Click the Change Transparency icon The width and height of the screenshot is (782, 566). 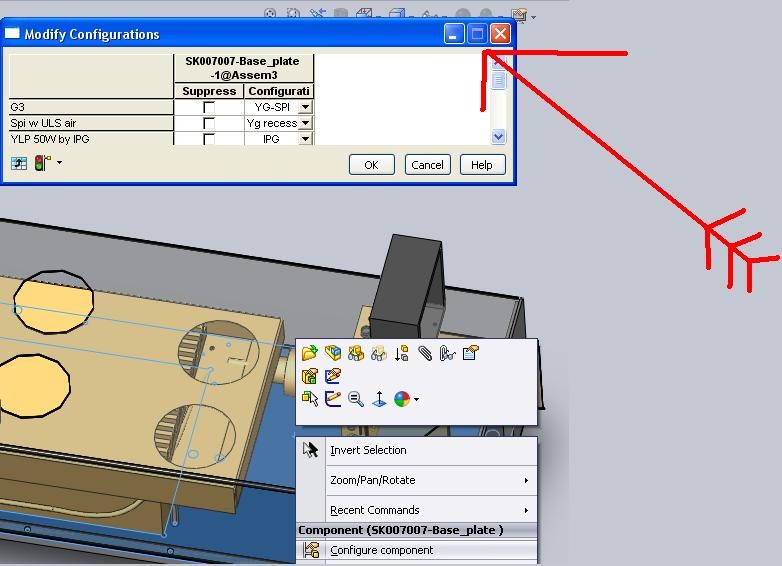(379, 353)
